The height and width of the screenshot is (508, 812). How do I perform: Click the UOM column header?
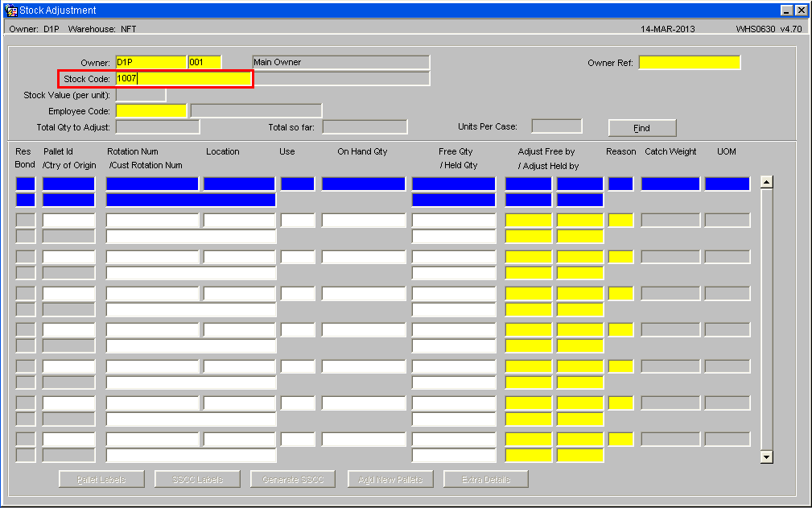click(x=727, y=151)
